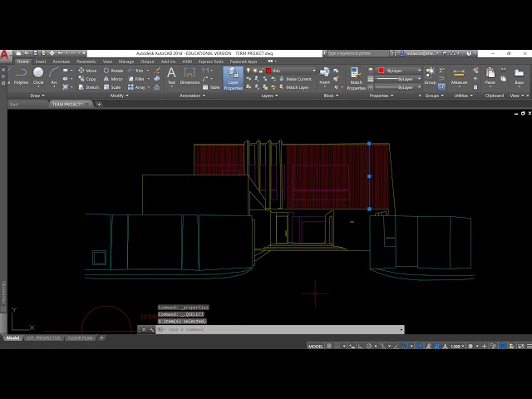
Task: Click the Mirror tool
Action: point(113,79)
